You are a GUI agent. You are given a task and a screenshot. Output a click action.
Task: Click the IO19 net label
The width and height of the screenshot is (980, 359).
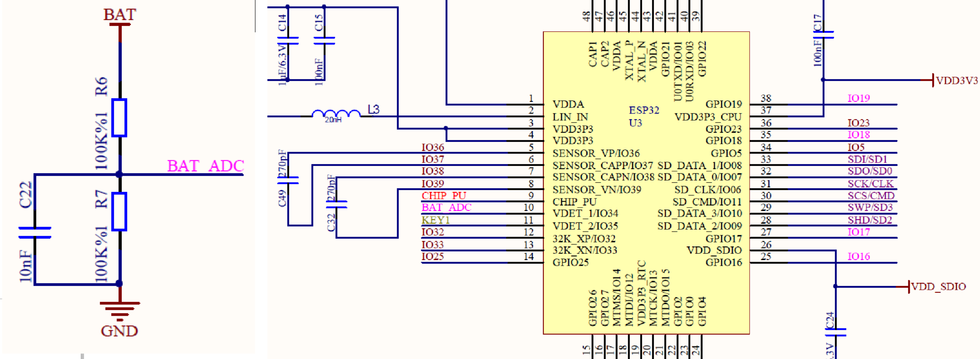tap(858, 98)
